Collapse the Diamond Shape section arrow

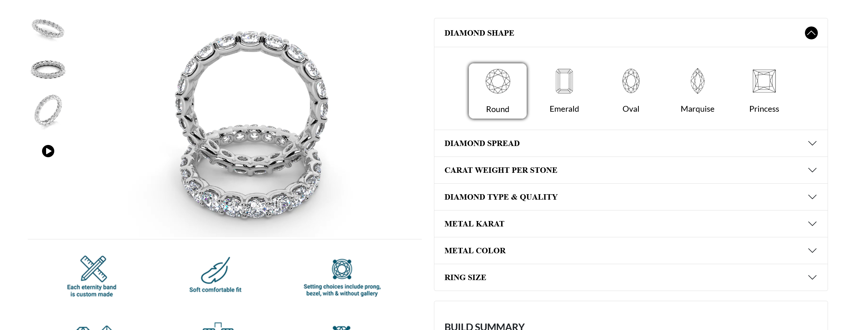[x=811, y=33]
